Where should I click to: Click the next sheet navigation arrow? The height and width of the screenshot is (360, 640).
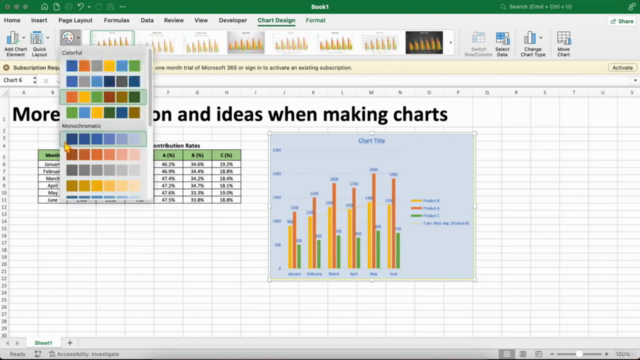pos(18,343)
